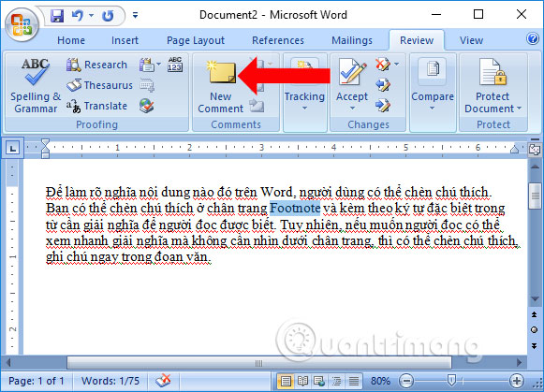
Task: Switch to Full Screen Reading view
Action: pyautogui.click(x=302, y=382)
